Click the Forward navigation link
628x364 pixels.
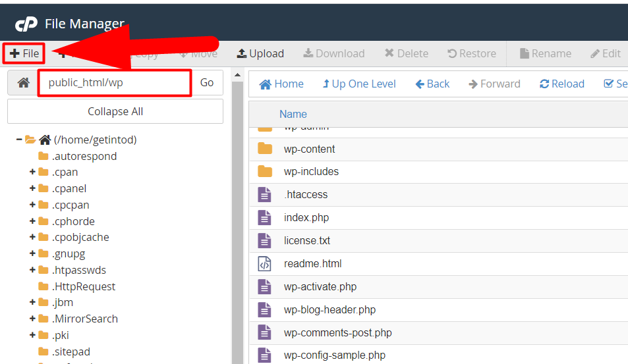(x=494, y=84)
